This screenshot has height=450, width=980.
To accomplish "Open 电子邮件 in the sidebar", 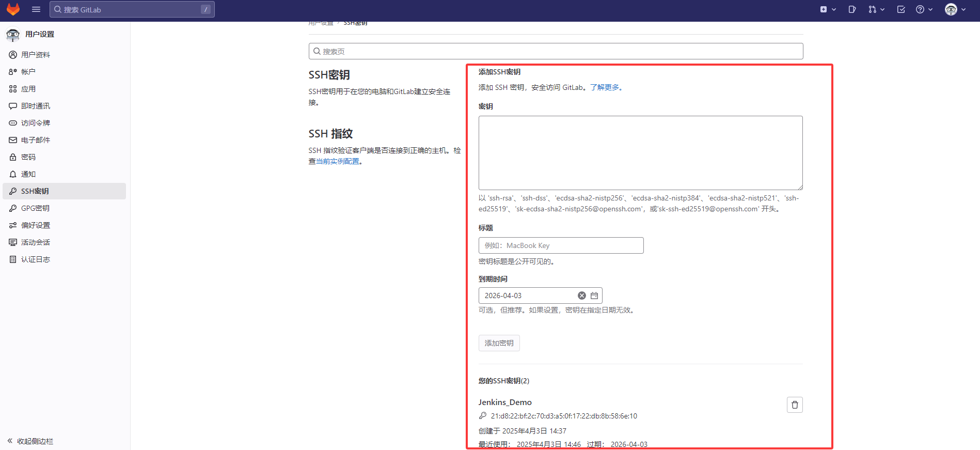I will 65,140.
